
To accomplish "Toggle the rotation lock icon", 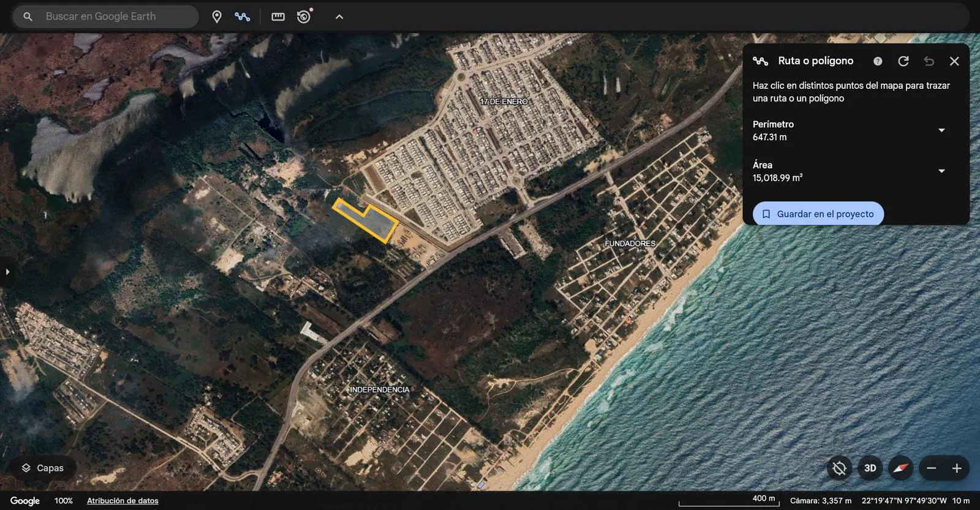I will (840, 468).
